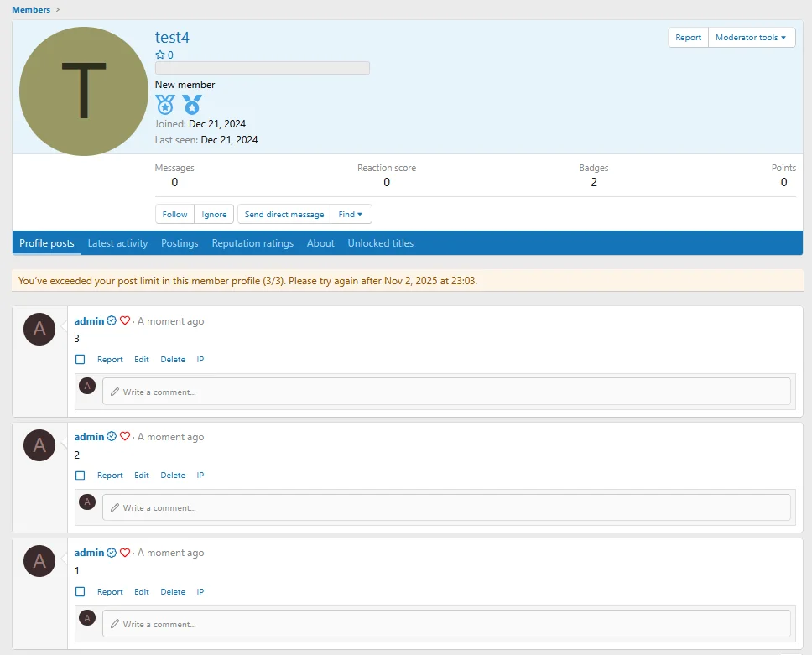Click admin's avatar beside post 1
Image resolution: width=812 pixels, height=655 pixels.
click(x=39, y=561)
